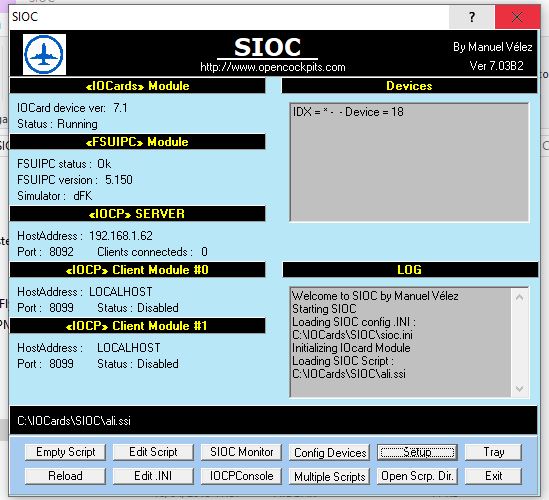Click the HostAddress value 192.168.1.62
The image size is (549, 500).
pyautogui.click(x=121, y=236)
